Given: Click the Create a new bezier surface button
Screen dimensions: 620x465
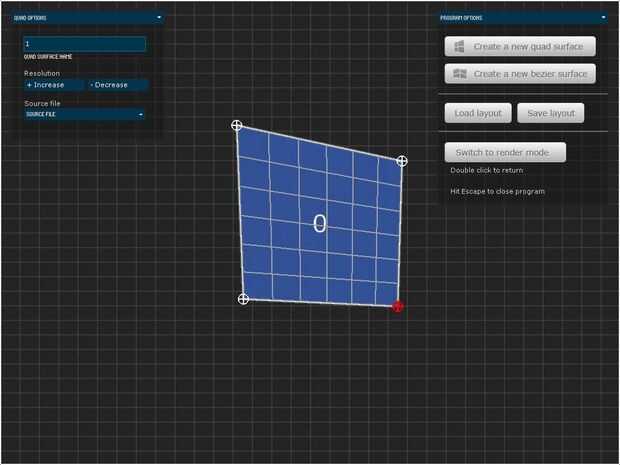Looking at the screenshot, I should point(520,74).
